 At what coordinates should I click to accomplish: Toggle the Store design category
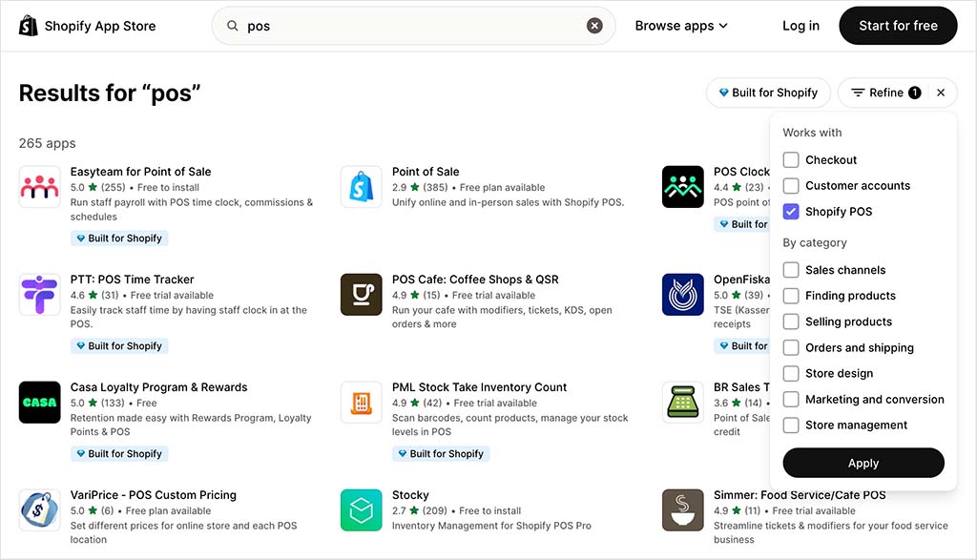(x=791, y=373)
